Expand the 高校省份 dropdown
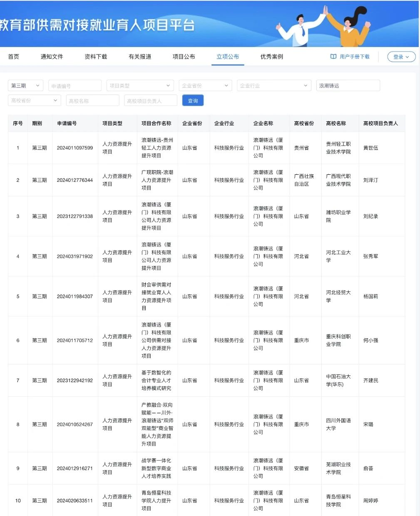Viewport: 420px width, 516px height. (34, 101)
